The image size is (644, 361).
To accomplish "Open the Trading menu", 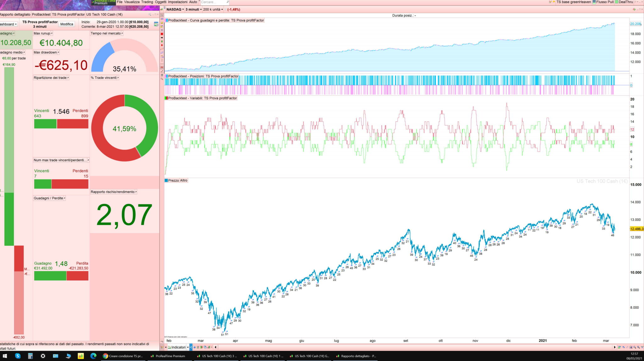I will pos(147,2).
